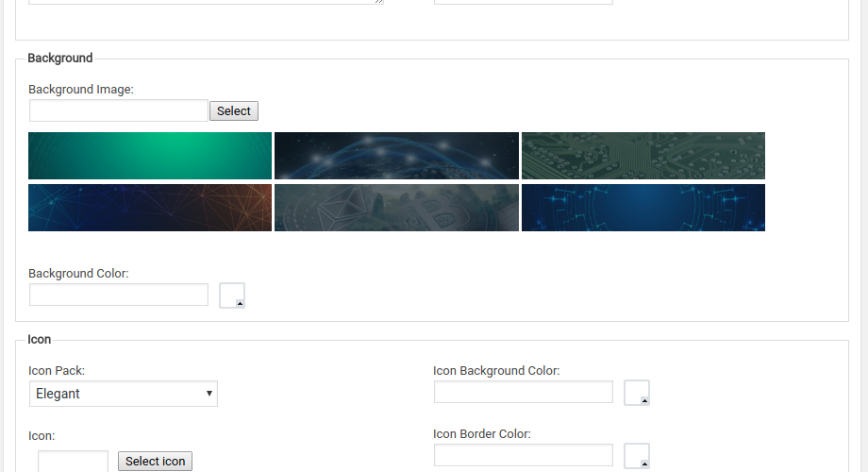Select the gray-green circuit board background thumbnail
Viewport: 868px width, 472px height.
click(643, 156)
